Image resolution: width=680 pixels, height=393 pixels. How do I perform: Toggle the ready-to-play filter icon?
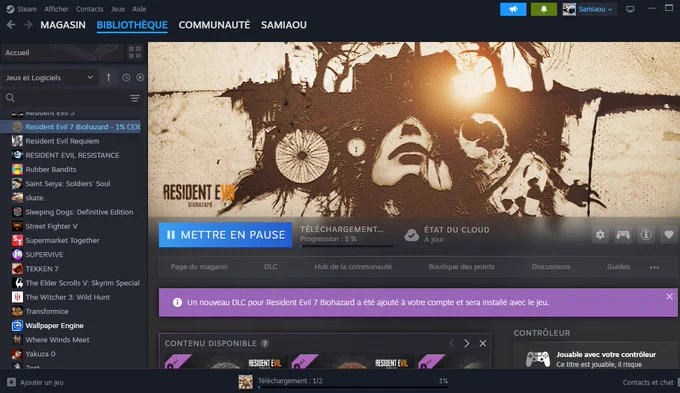tap(140, 78)
